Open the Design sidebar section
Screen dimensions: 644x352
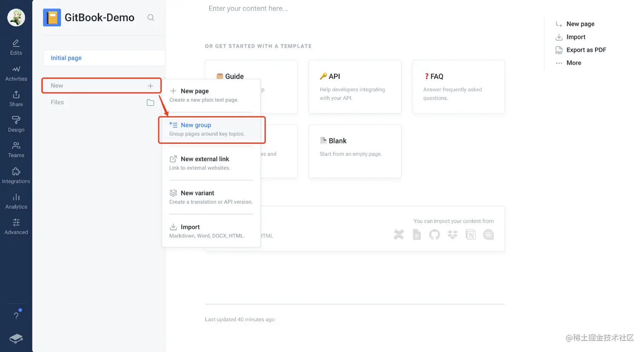pyautogui.click(x=16, y=124)
